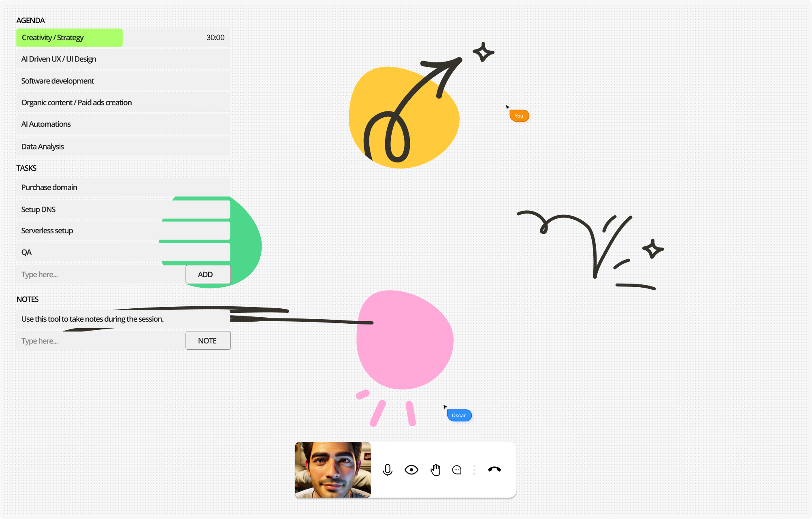Select AI Driven UX / UI Design item
Screen dimensions: 812x519
click(x=123, y=59)
